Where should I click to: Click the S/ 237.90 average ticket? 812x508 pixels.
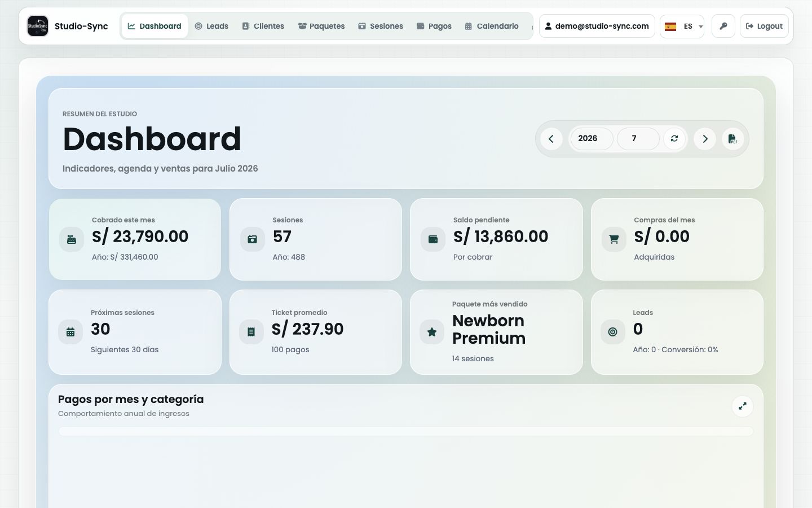pyautogui.click(x=307, y=329)
